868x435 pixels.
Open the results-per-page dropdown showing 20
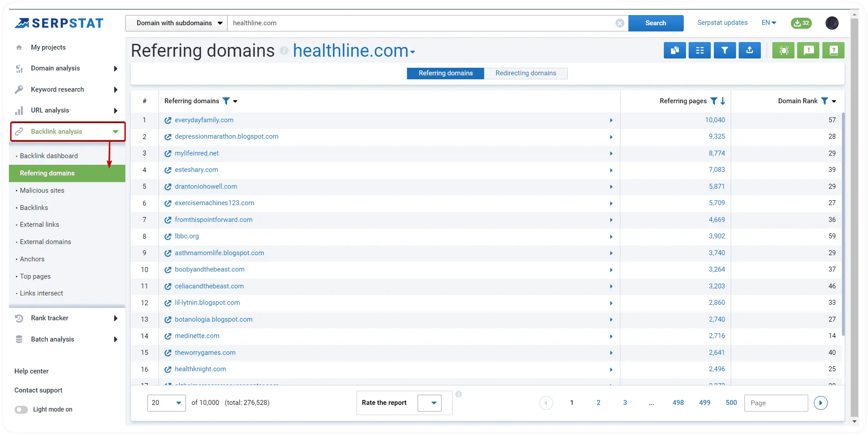(x=166, y=403)
